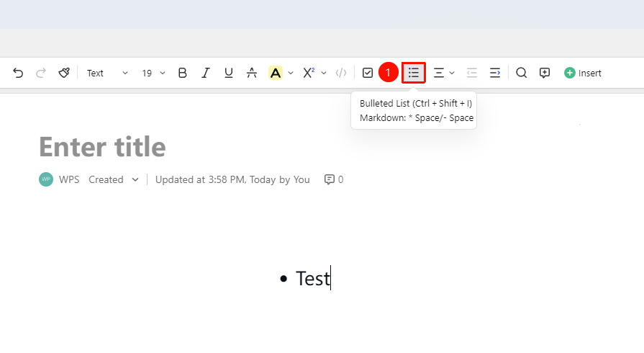Screen dimensions: 644x353
Task: Add a comment using toolbar icon
Action: [545, 73]
